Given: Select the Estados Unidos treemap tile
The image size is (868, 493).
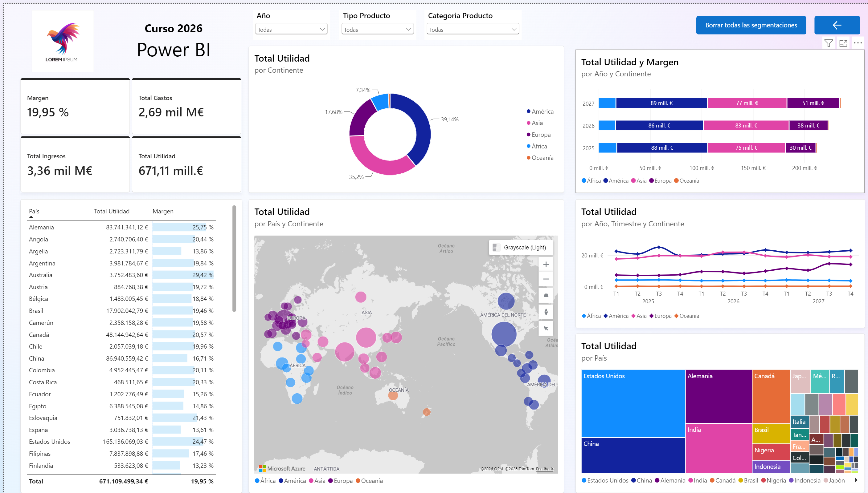Looking at the screenshot, I should [x=633, y=404].
